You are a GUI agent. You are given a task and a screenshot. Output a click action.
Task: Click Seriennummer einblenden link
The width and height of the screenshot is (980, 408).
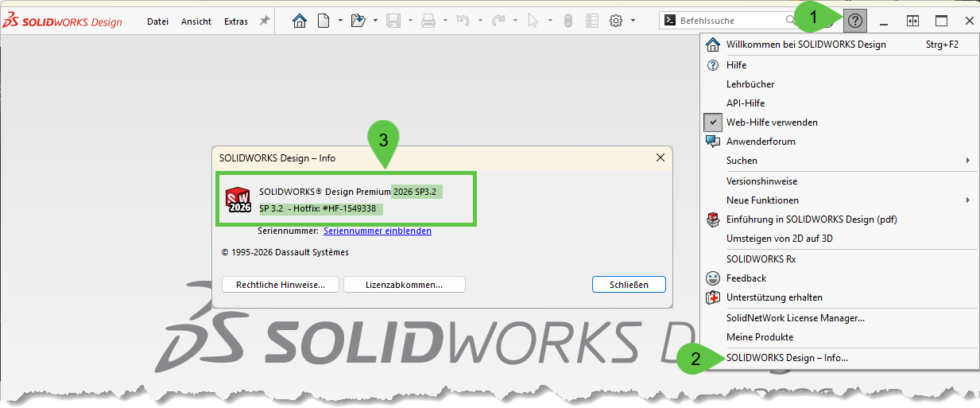[x=378, y=231]
